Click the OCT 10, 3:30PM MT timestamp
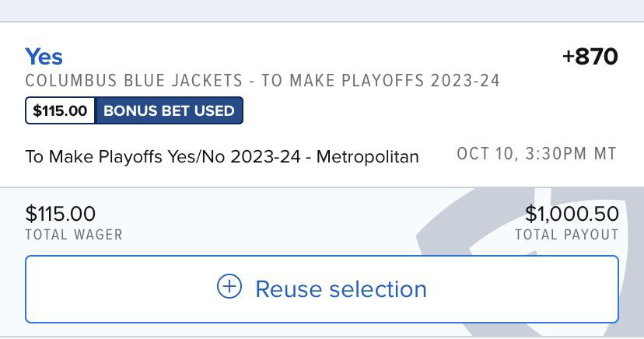The image size is (644, 339). pos(537,154)
